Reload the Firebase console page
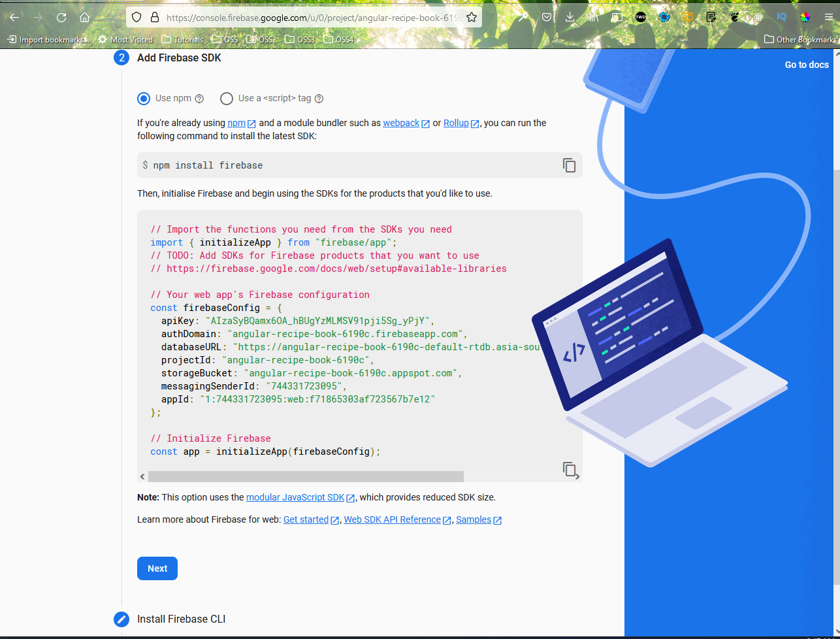840x639 pixels. (61, 18)
